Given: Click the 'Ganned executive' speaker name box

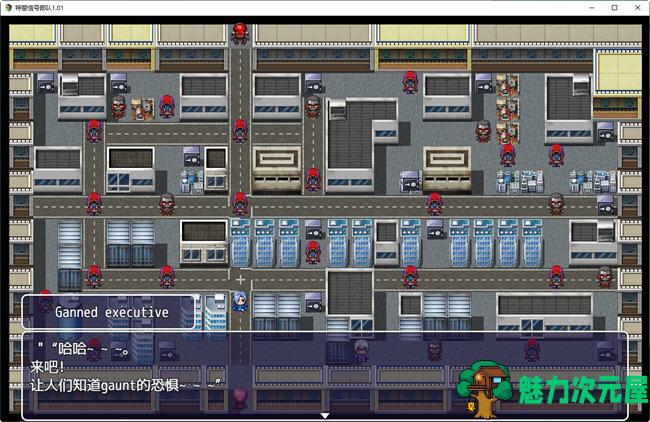Looking at the screenshot, I should click(x=108, y=312).
